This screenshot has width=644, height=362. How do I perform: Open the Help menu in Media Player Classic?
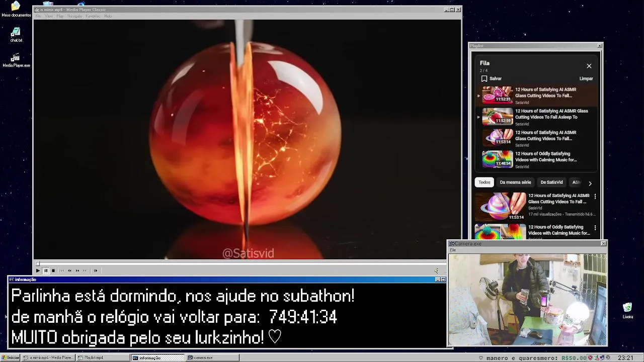coord(108,16)
